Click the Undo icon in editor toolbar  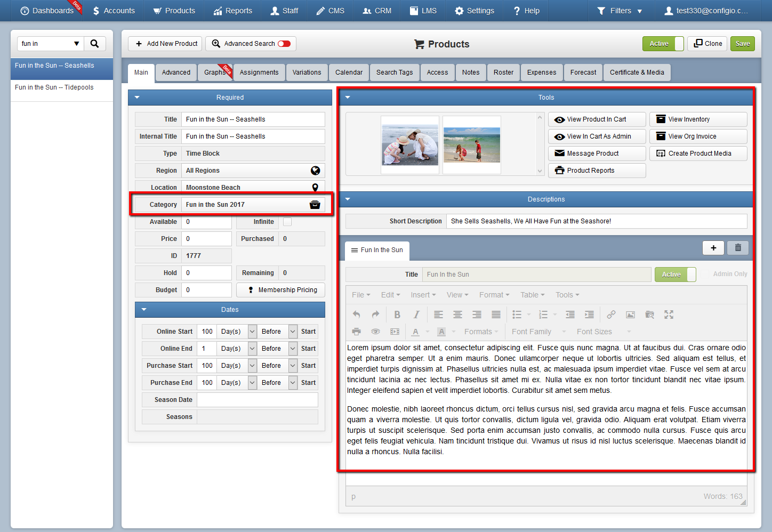[357, 315]
